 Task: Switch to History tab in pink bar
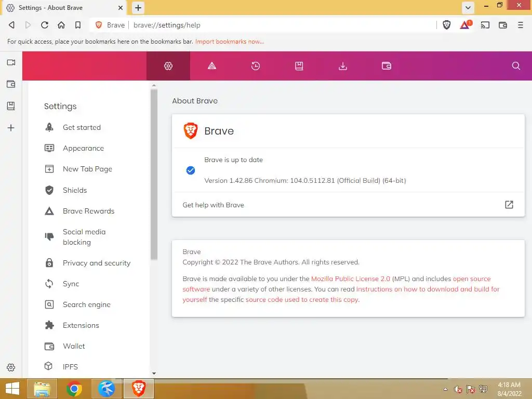click(256, 66)
